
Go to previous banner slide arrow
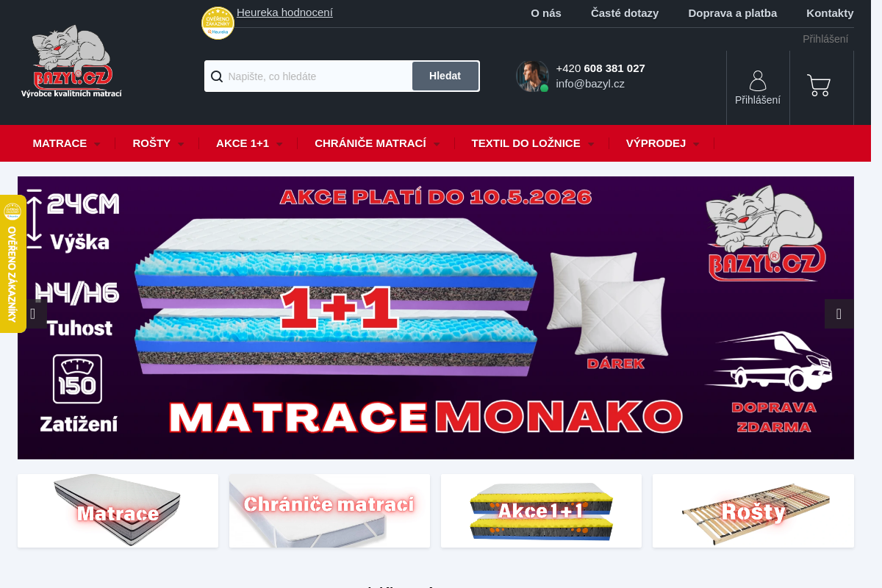pyautogui.click(x=32, y=314)
